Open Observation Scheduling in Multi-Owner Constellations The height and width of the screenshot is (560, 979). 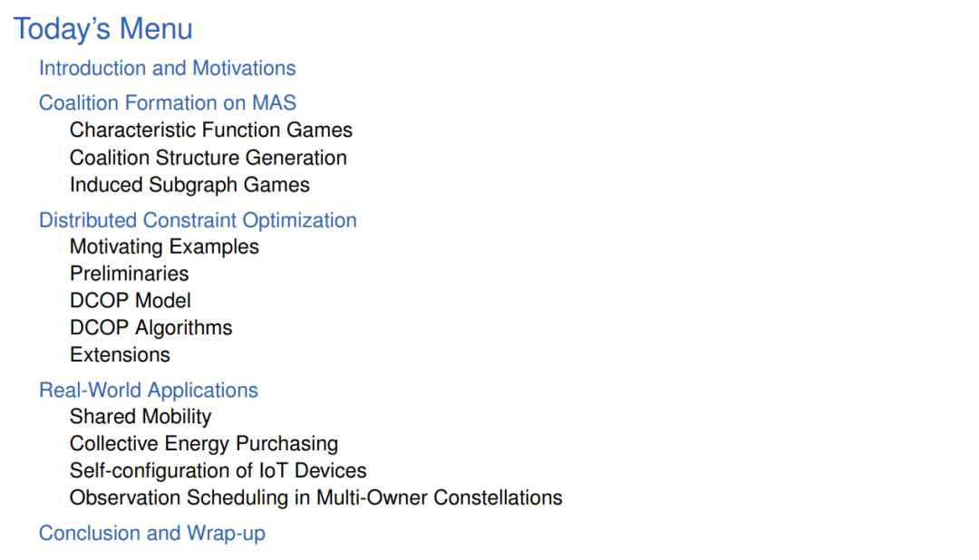coord(316,497)
